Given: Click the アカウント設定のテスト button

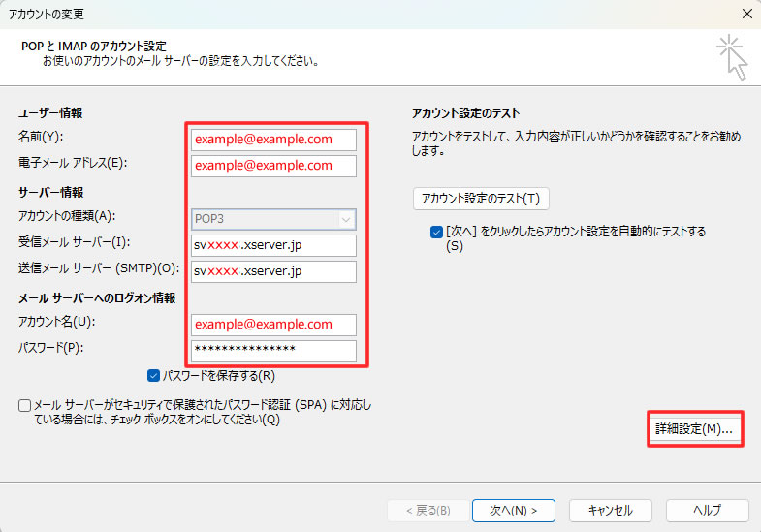Looking at the screenshot, I should tap(482, 199).
